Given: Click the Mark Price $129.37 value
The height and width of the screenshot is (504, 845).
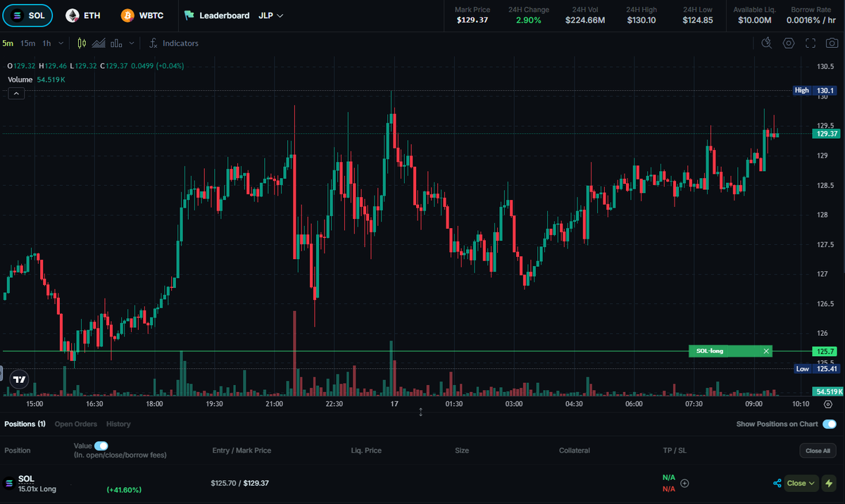Looking at the screenshot, I should (471, 20).
